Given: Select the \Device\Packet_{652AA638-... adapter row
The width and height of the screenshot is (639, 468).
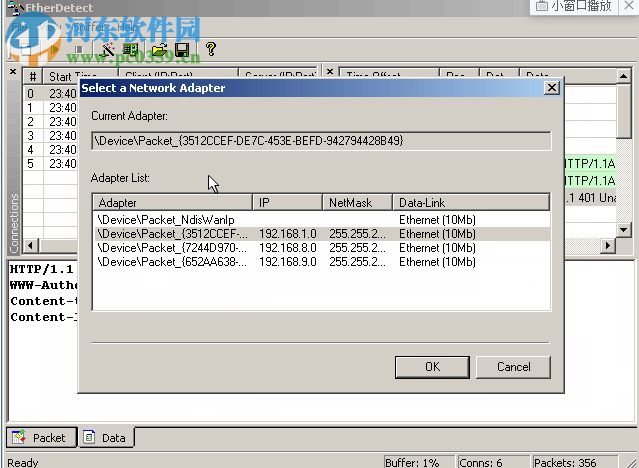Looking at the screenshot, I should tap(322, 262).
